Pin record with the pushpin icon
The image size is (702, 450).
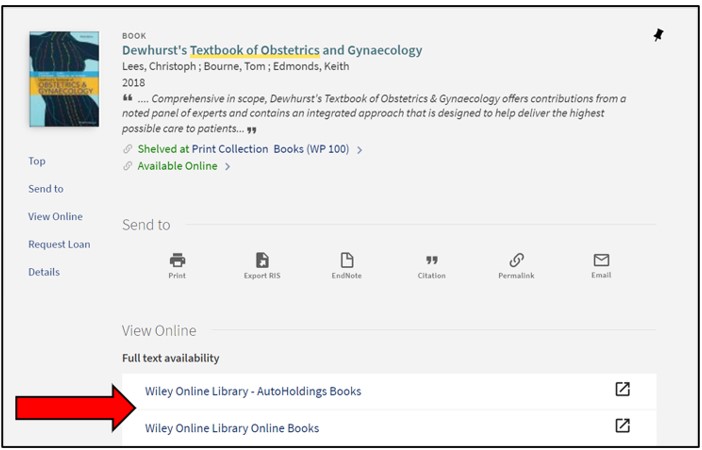(658, 35)
